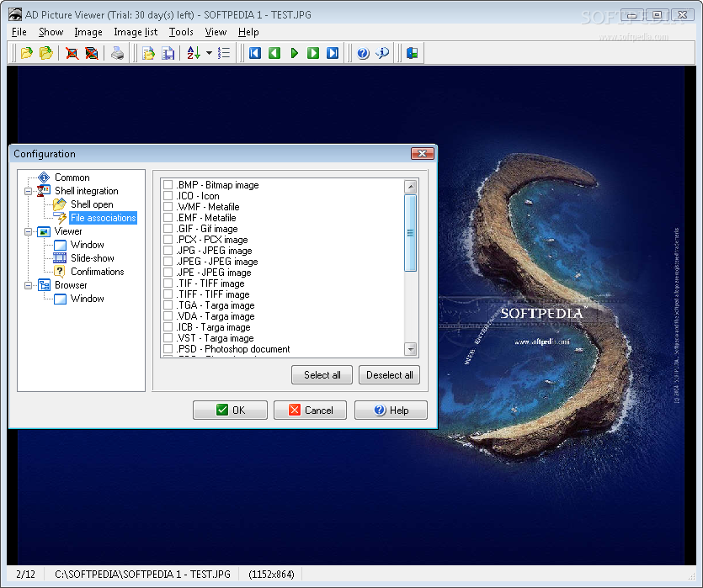Select Slide-show in the configuration tree

coord(93,258)
